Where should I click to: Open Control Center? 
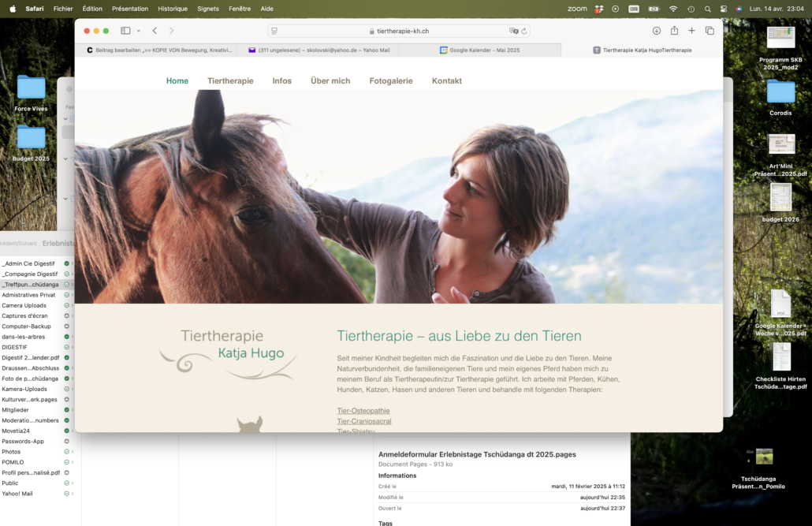[x=724, y=9]
